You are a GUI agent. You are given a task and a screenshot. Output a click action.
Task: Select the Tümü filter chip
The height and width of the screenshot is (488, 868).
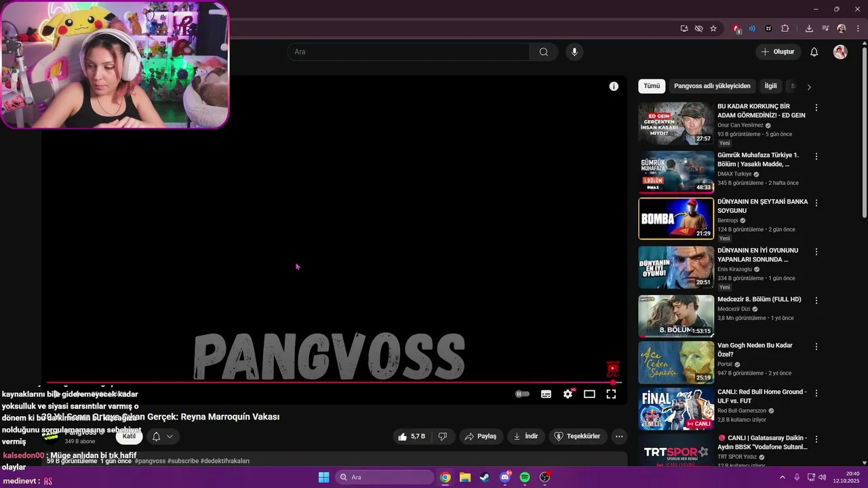[652, 86]
